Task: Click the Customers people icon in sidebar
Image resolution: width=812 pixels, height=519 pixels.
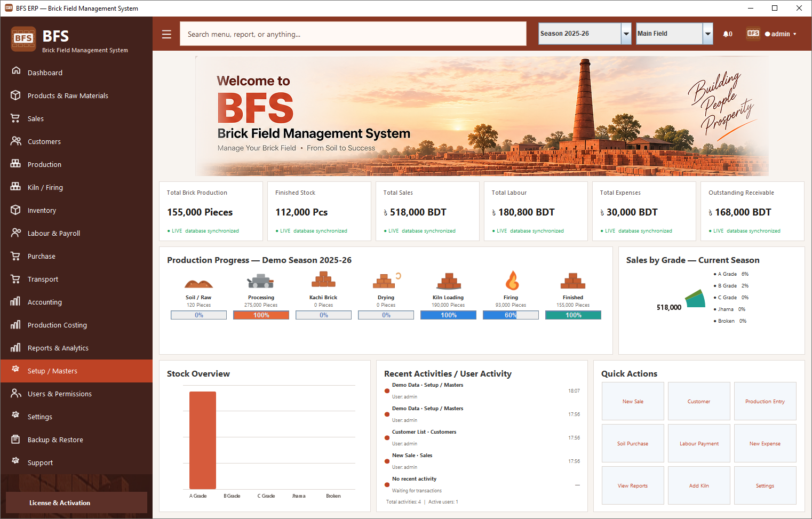Action: click(16, 141)
